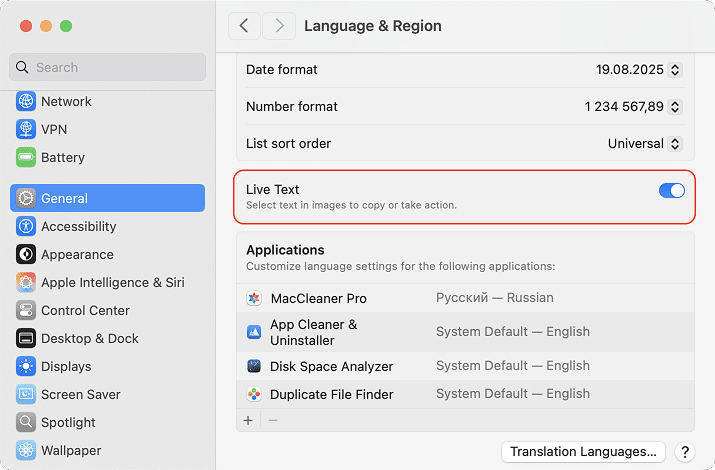715x470 pixels.
Task: Click the Network globe icon in sidebar
Action: [x=26, y=101]
